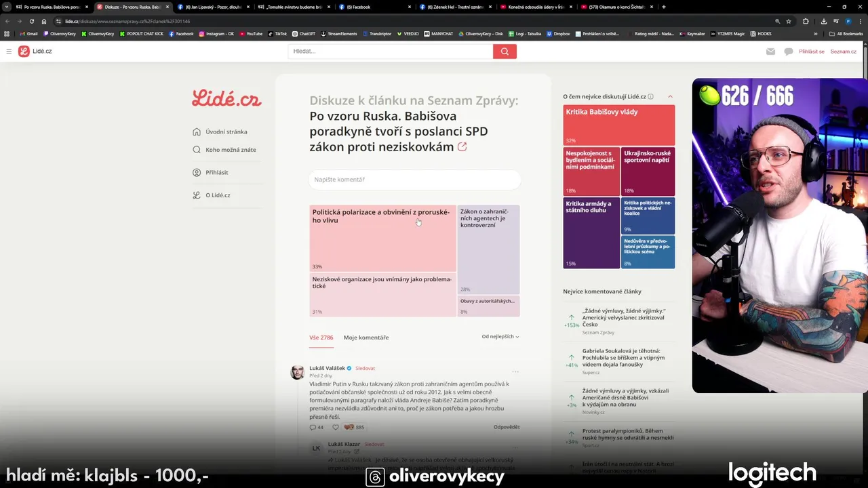
Task: Open three-dots menu on Lukáš Valášek comment
Action: [515, 371]
